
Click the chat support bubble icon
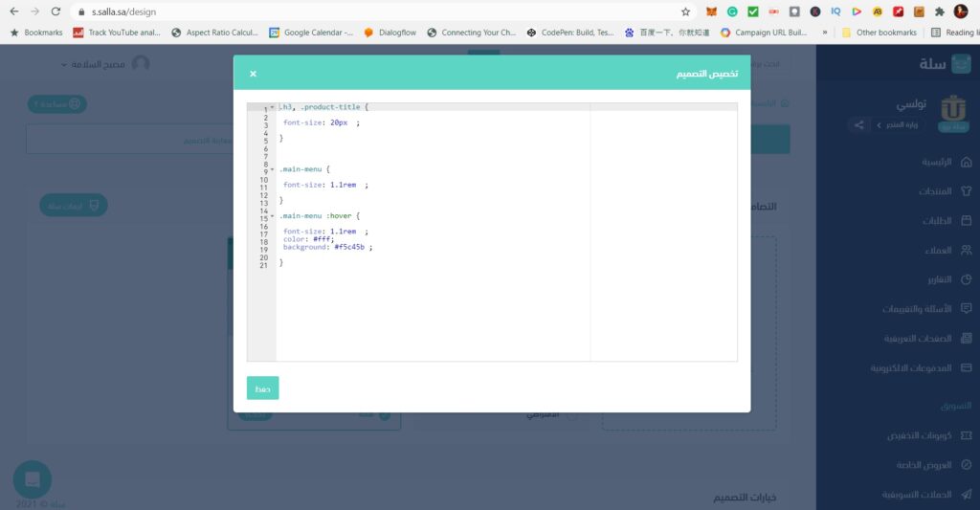[x=33, y=479]
